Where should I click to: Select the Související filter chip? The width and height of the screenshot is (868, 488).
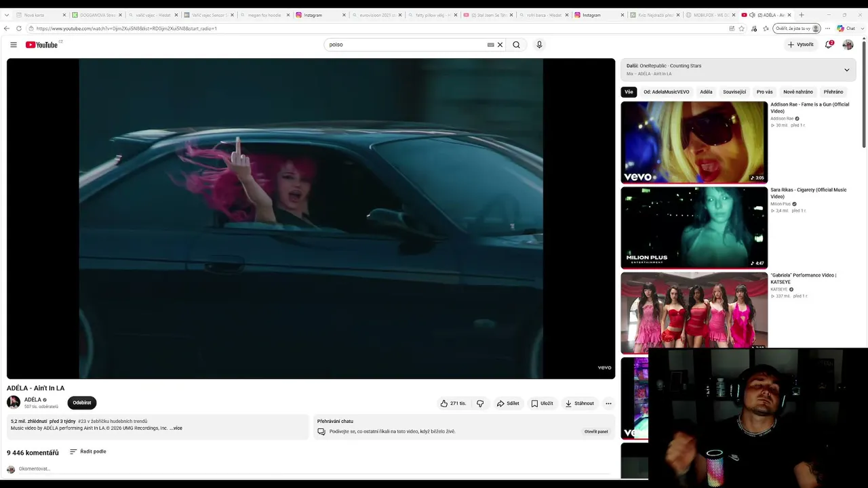coord(734,92)
